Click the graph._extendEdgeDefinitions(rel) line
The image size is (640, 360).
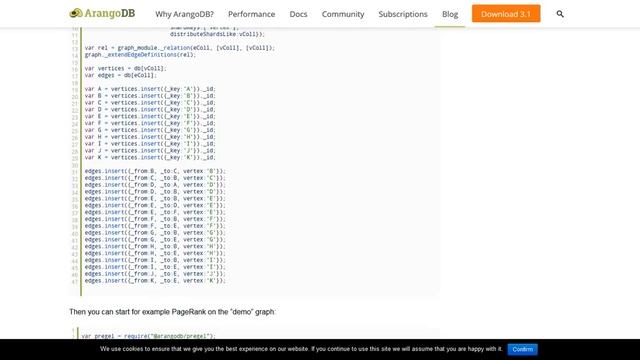pyautogui.click(x=140, y=55)
